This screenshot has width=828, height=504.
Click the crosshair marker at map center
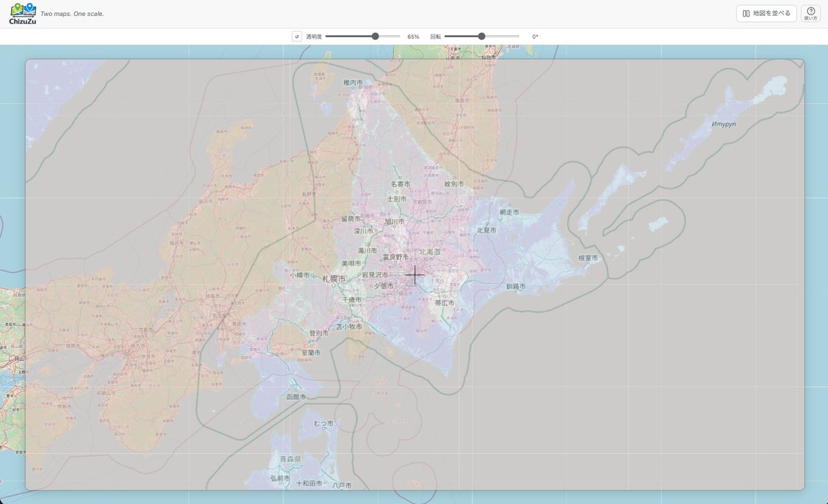click(x=415, y=275)
